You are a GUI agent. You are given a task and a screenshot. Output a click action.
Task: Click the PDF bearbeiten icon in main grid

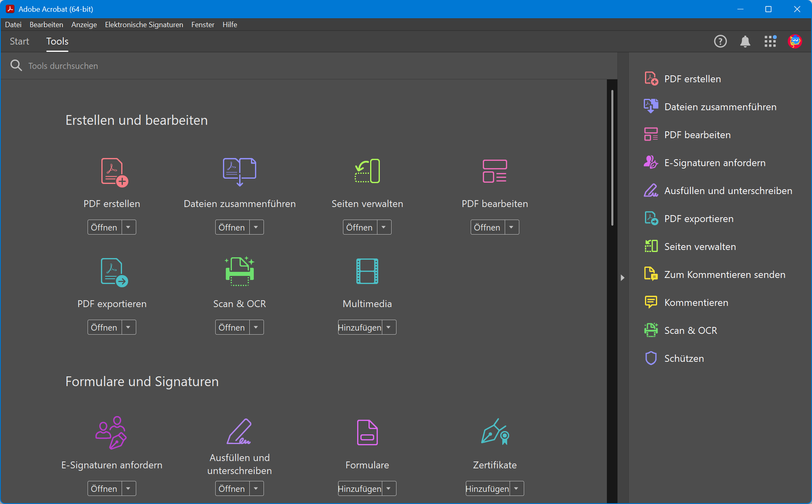(x=495, y=171)
